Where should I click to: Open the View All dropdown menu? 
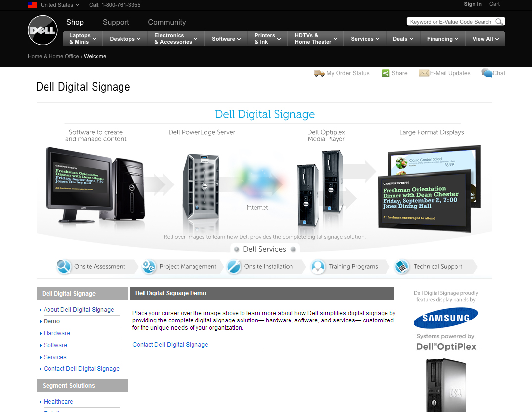[485, 39]
